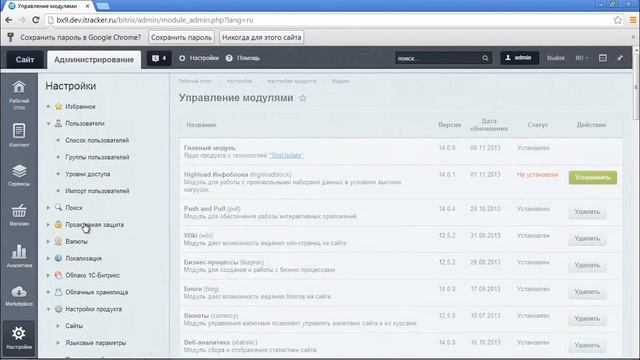Select the Управление модулями browser tab
640x360 pixels.
click(x=49, y=6)
